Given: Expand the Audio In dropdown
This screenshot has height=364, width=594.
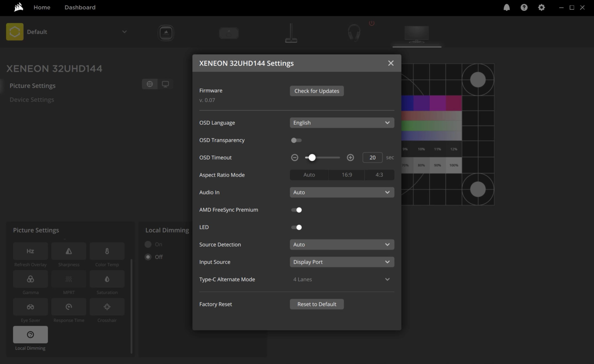Looking at the screenshot, I should (x=342, y=192).
